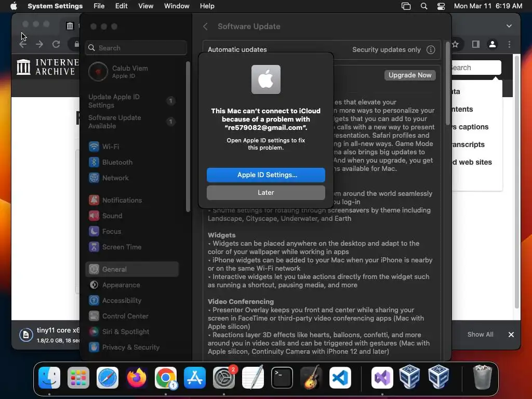This screenshot has width=532, height=399.
Task: Close the Chrome downloads bar
Action: tap(511, 335)
